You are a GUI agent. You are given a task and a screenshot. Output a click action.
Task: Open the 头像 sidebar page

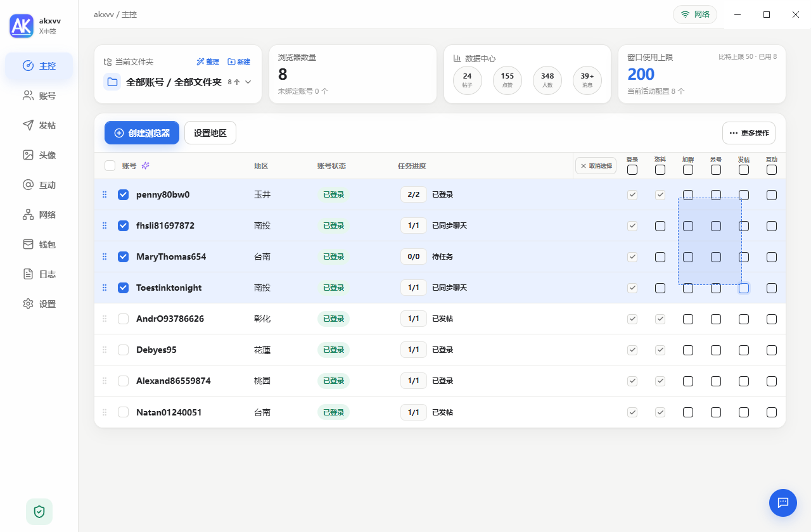tap(39, 155)
